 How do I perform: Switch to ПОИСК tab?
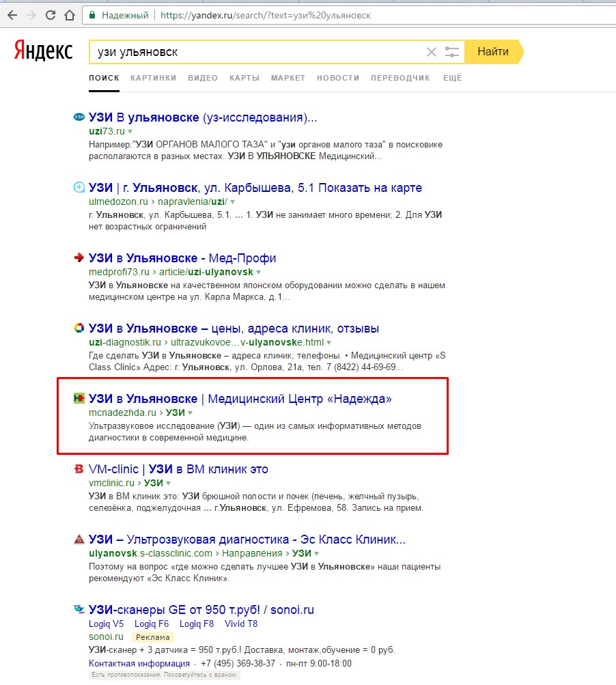coord(104,78)
